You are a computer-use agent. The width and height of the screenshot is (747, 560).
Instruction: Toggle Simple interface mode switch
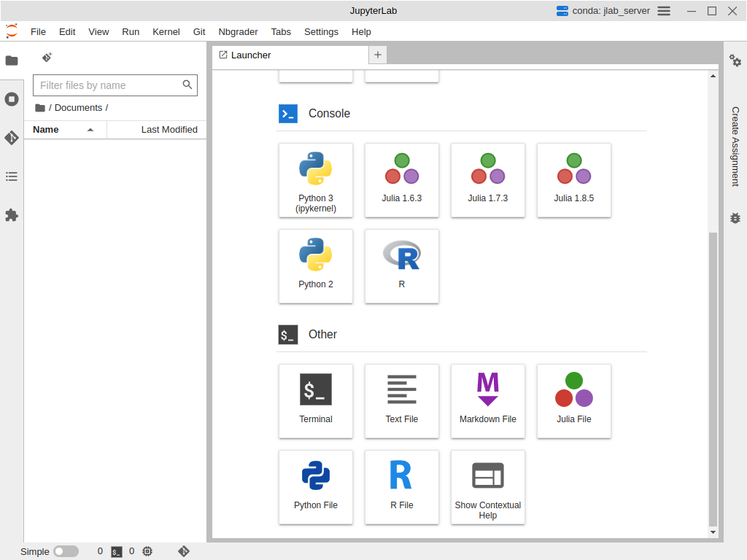coord(66,551)
